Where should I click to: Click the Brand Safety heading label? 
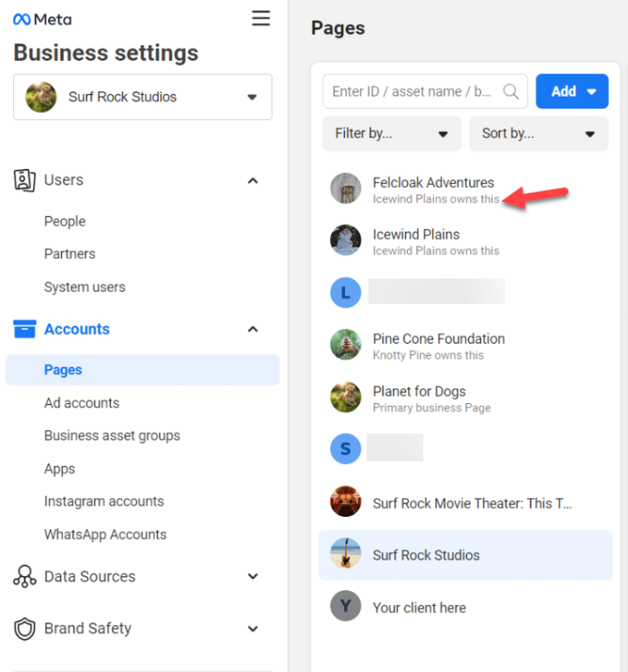click(x=87, y=628)
